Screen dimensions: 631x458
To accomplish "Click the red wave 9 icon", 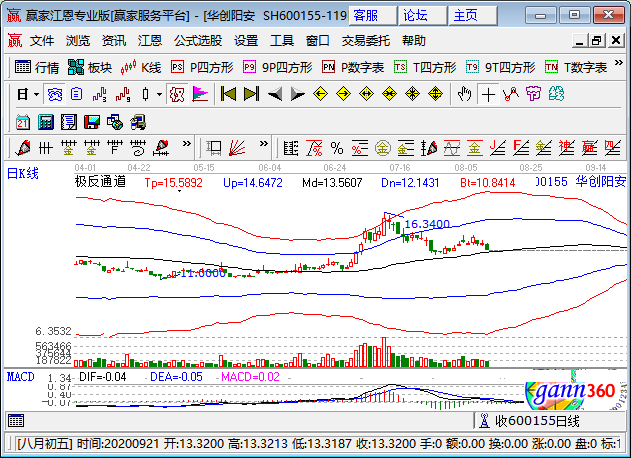I will pos(123,95).
